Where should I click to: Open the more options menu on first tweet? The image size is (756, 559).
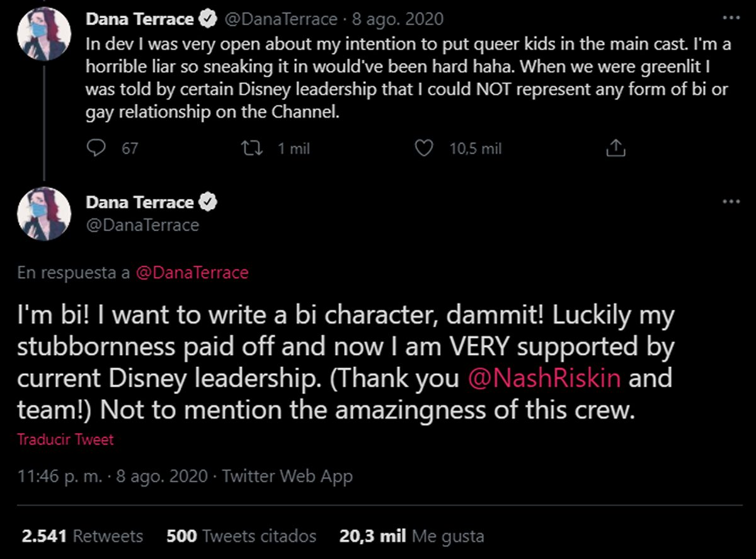point(731,19)
